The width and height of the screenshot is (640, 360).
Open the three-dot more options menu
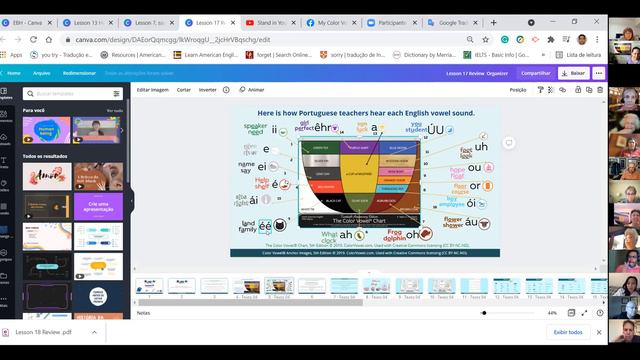[x=598, y=73]
